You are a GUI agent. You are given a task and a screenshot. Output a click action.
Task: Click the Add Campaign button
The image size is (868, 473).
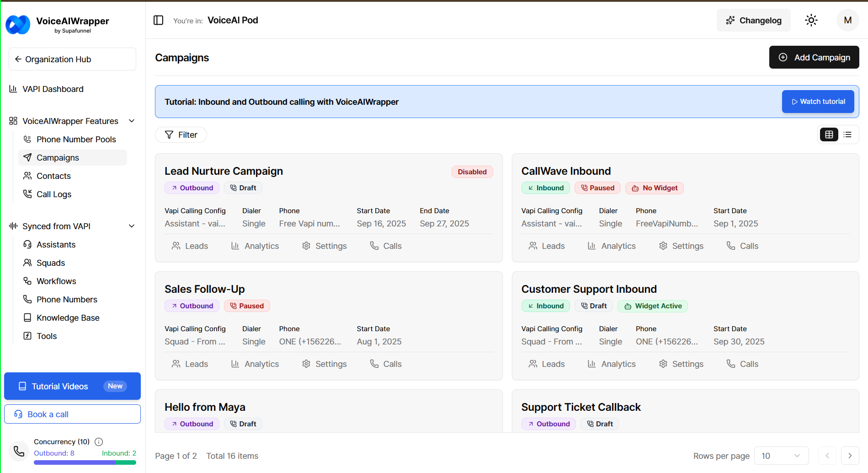(x=814, y=57)
